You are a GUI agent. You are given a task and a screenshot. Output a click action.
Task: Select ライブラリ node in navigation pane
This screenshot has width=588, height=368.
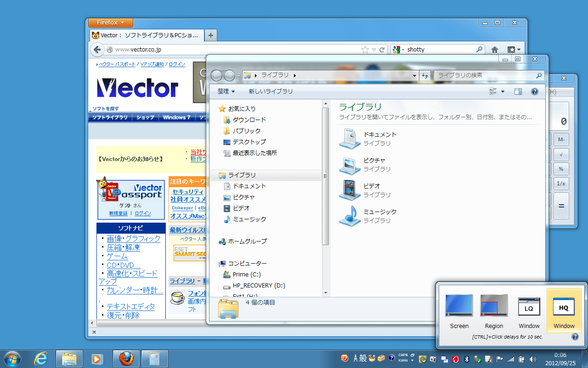[266, 175]
